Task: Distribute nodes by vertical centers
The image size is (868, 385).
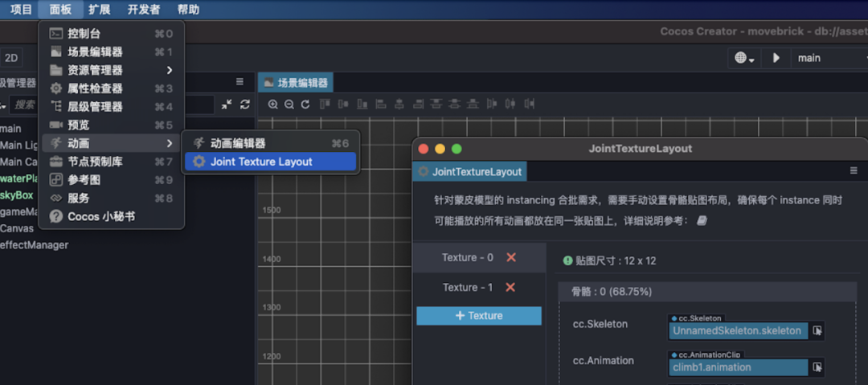Action: tap(454, 104)
